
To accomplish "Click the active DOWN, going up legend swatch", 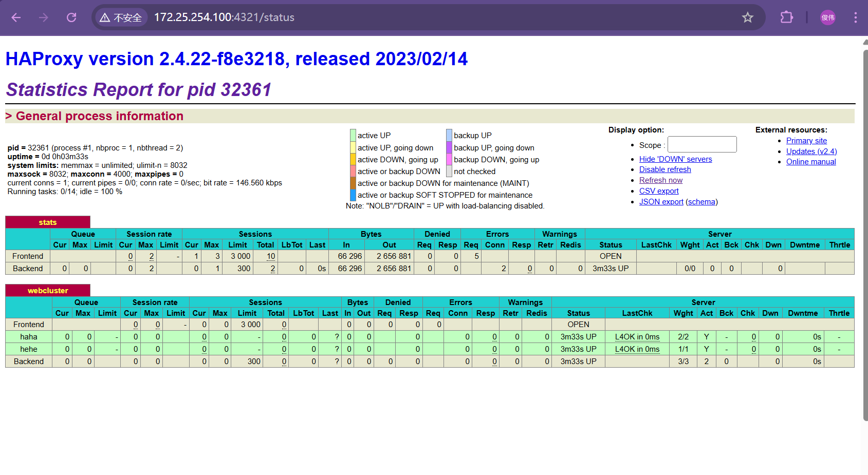I will click(353, 159).
